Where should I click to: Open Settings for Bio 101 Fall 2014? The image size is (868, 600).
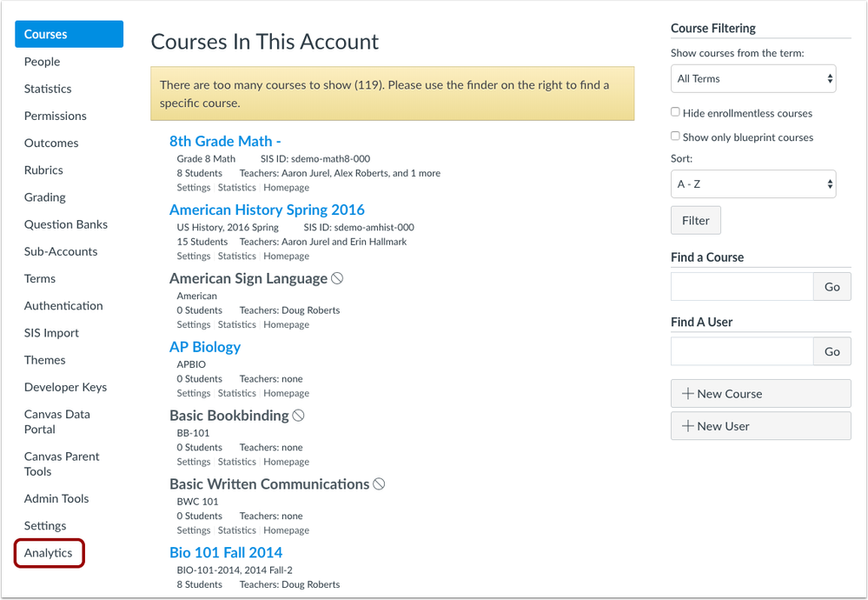193,599
